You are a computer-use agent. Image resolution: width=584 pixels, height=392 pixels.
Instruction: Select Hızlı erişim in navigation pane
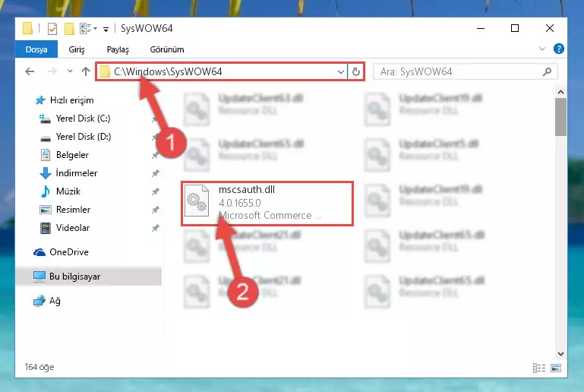tap(72, 100)
